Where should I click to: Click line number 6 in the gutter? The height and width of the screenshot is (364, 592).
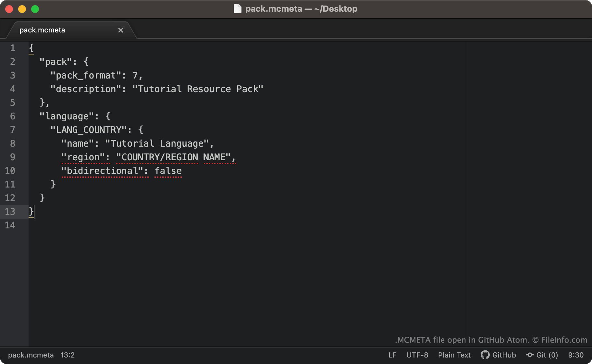tap(13, 116)
